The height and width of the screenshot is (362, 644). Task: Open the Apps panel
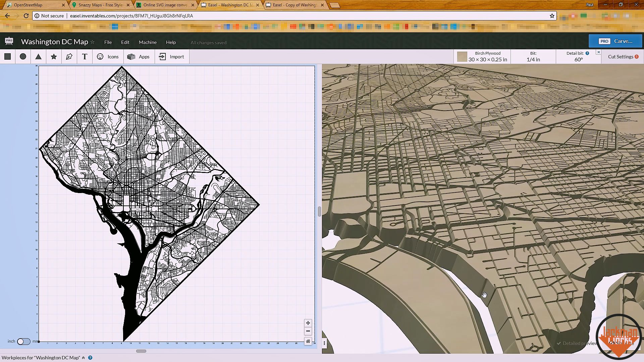[139, 57]
